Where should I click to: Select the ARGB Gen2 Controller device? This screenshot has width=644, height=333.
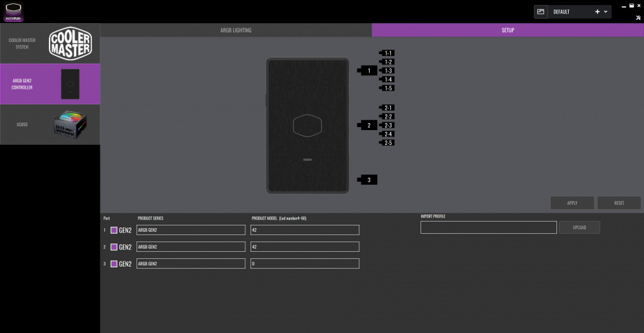tap(50, 84)
